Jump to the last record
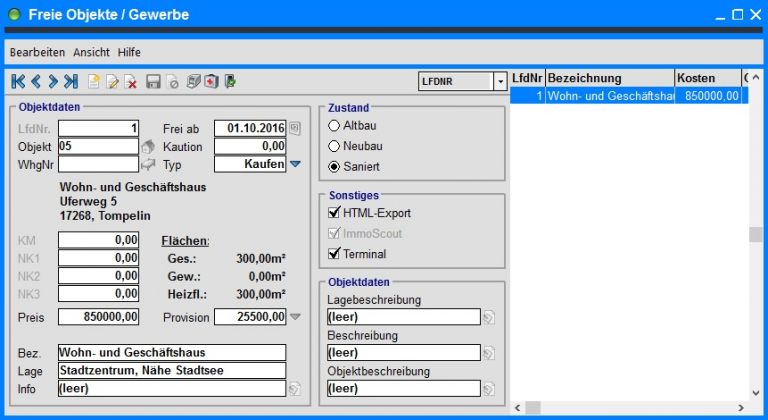 pyautogui.click(x=71, y=81)
